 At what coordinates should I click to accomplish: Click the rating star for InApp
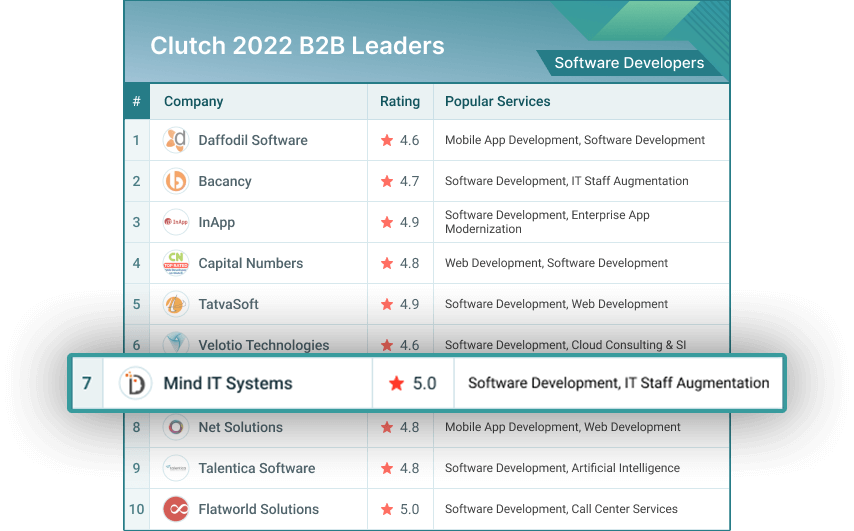[387, 222]
